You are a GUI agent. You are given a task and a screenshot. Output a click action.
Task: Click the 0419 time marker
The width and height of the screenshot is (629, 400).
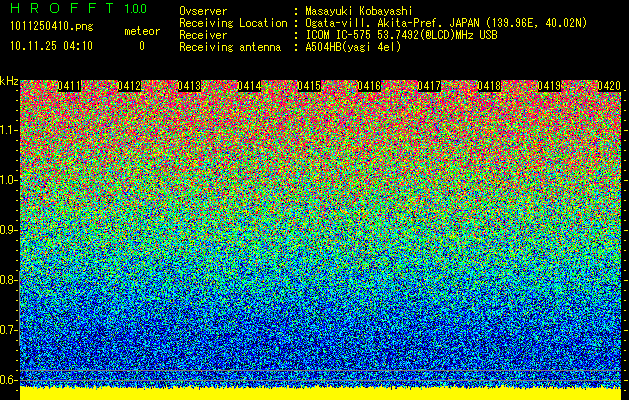[549, 86]
